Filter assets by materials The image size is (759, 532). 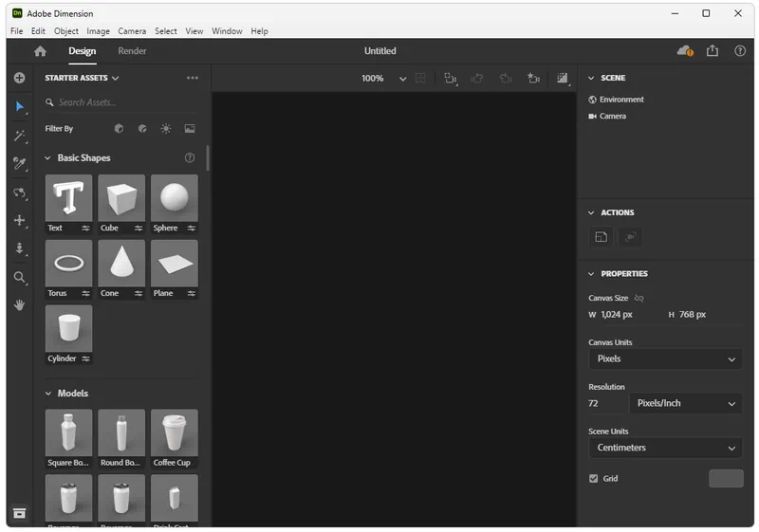(142, 129)
